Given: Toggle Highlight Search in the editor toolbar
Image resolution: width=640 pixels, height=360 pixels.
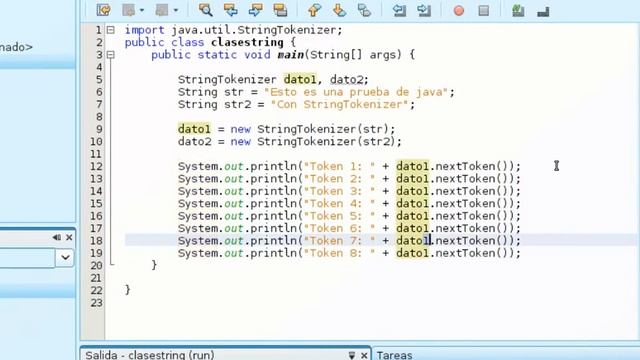Looking at the screenshot, I should click(x=280, y=10).
